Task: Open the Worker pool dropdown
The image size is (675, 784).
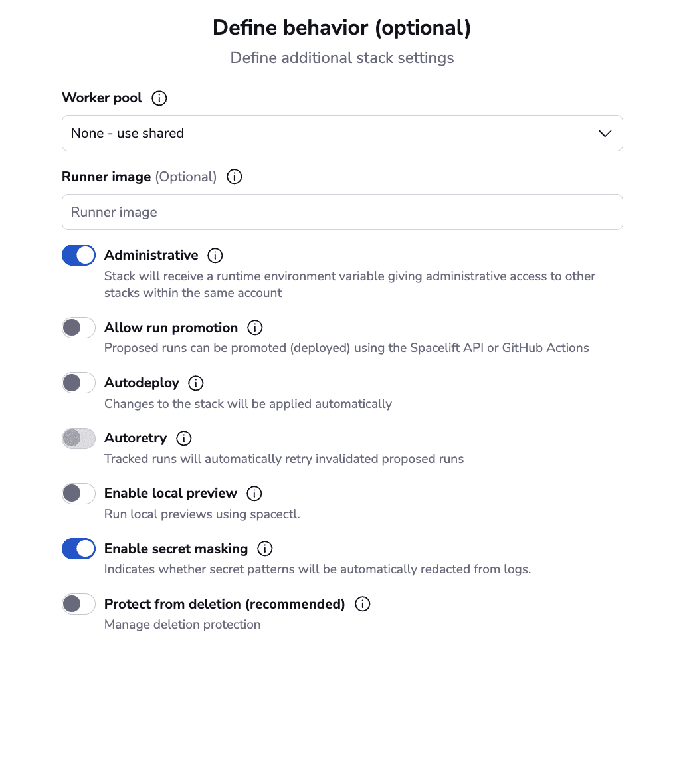Action: point(342,133)
